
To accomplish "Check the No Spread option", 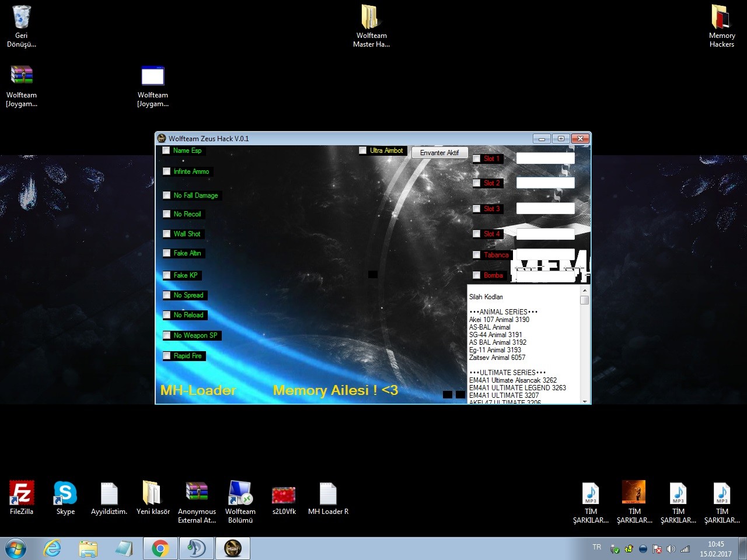I will pyautogui.click(x=167, y=295).
